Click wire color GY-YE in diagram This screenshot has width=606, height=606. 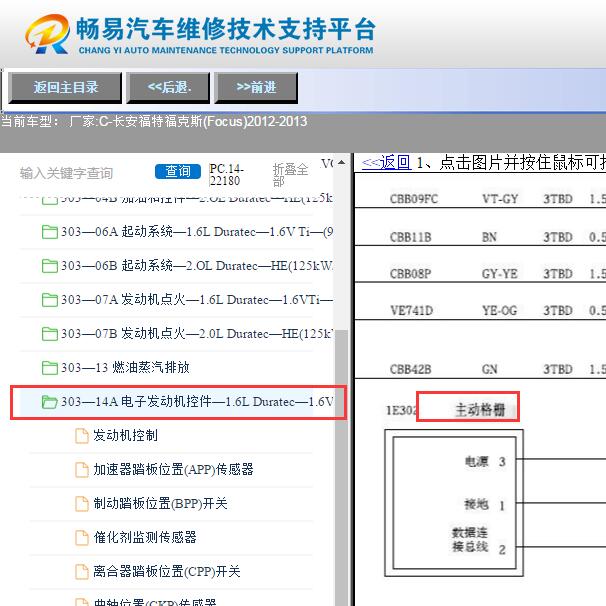pos(500,274)
